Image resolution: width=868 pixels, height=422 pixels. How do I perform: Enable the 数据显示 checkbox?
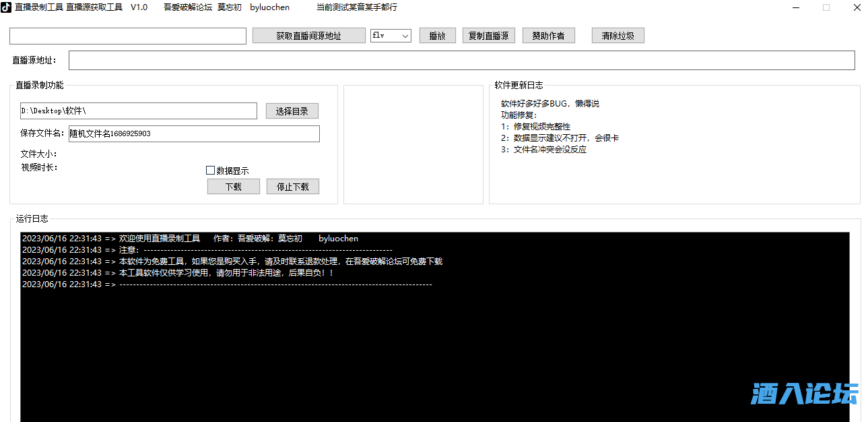[x=211, y=171]
